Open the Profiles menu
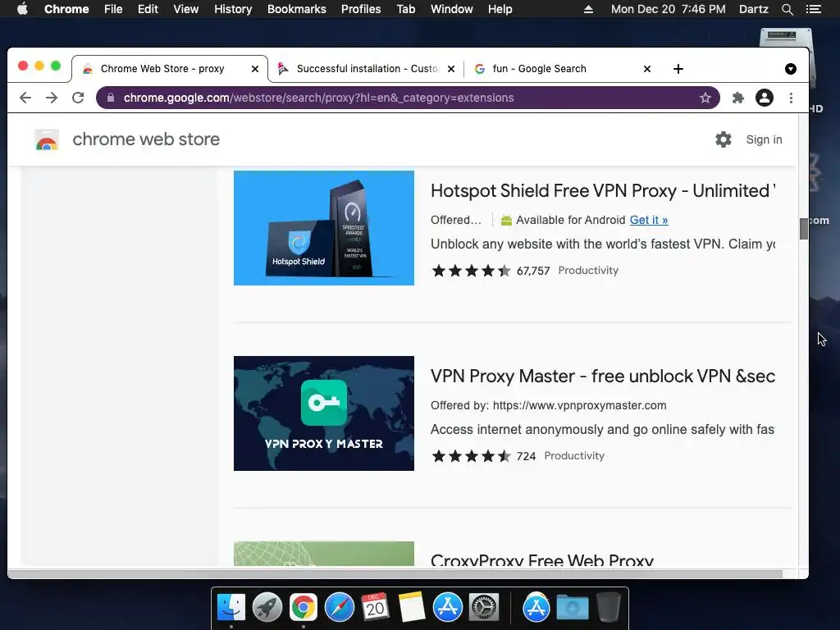The width and height of the screenshot is (840, 630). [x=361, y=9]
